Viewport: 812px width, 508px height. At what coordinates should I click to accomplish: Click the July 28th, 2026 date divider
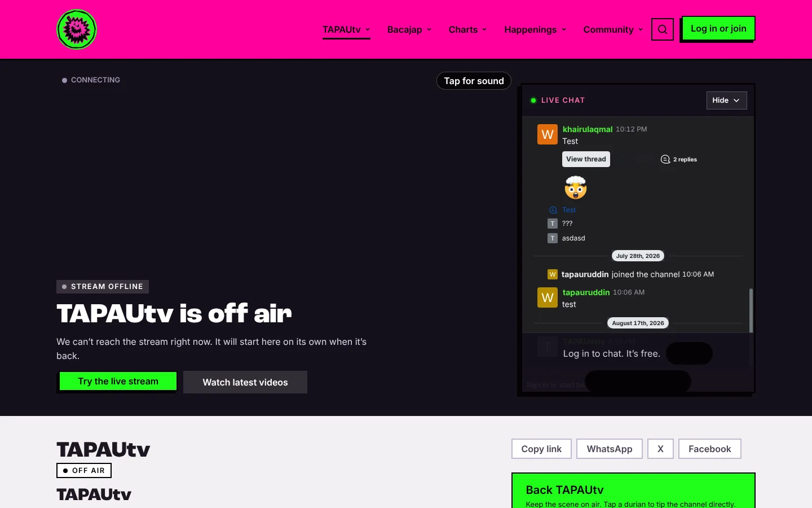click(x=638, y=256)
